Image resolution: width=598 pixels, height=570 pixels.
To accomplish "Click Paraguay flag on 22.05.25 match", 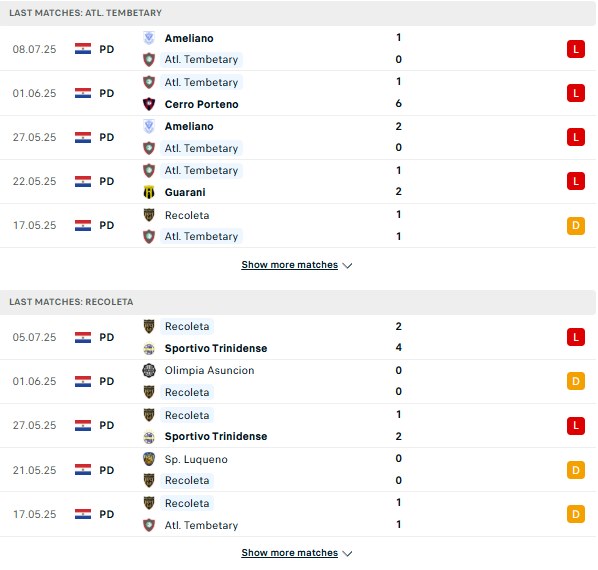I will tap(83, 181).
